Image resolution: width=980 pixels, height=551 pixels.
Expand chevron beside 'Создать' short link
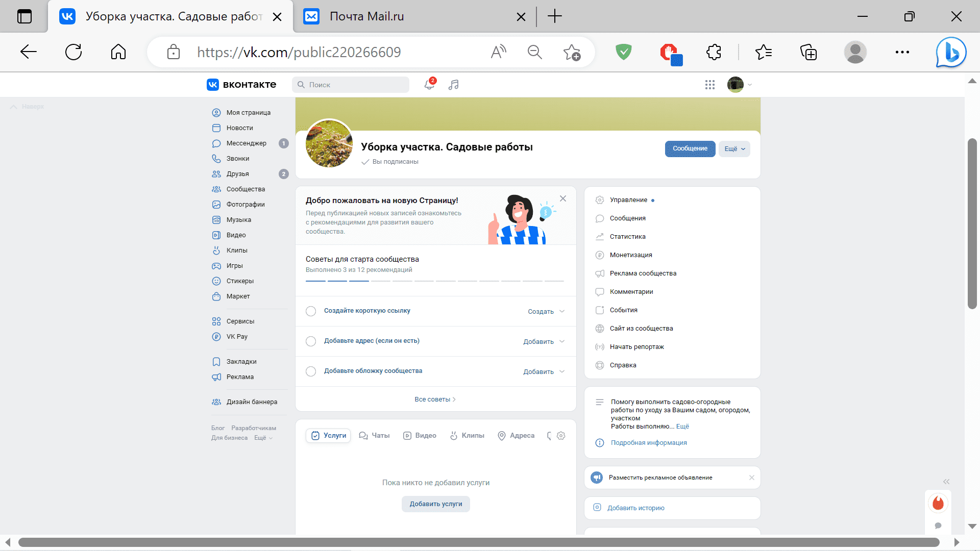[x=562, y=311]
